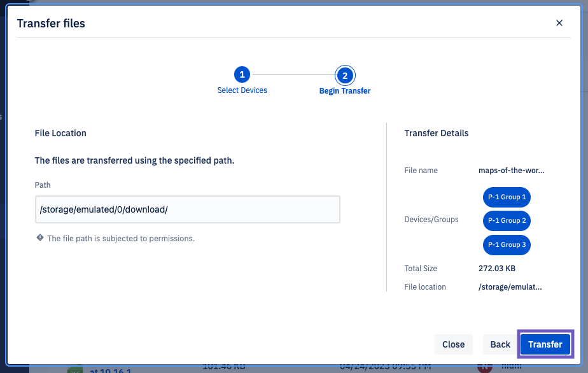Select the P-1 Group 1 chip
The image size is (588, 373).
(507, 197)
